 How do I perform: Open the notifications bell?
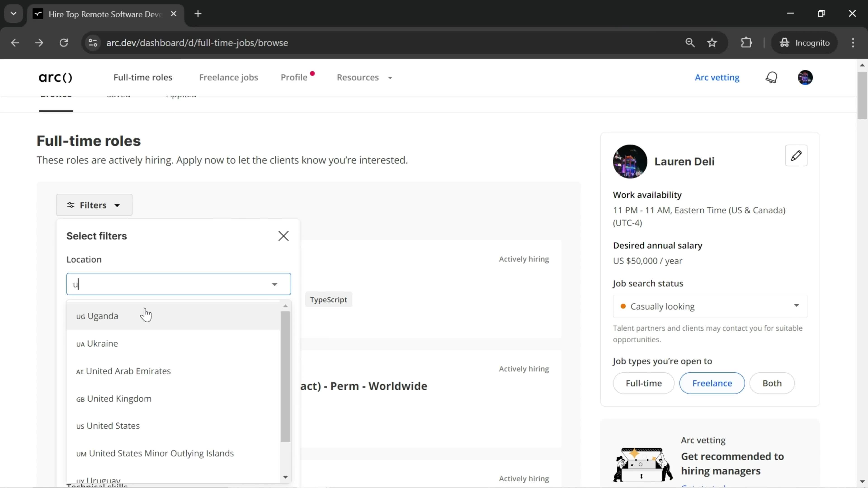click(771, 77)
